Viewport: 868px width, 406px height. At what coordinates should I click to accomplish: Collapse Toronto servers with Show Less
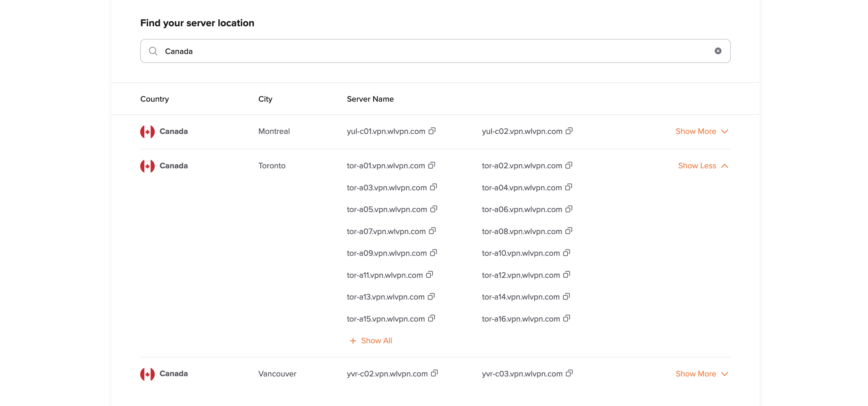[704, 166]
